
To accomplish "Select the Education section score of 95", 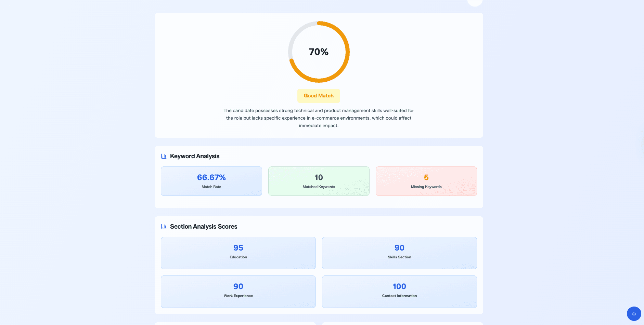I will pos(238,248).
